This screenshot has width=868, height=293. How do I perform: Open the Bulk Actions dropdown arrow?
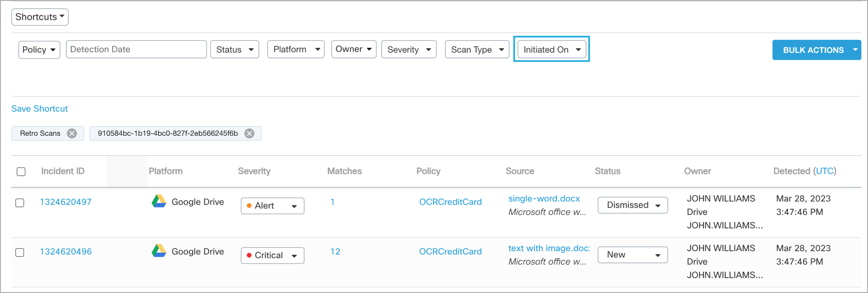pyautogui.click(x=855, y=50)
